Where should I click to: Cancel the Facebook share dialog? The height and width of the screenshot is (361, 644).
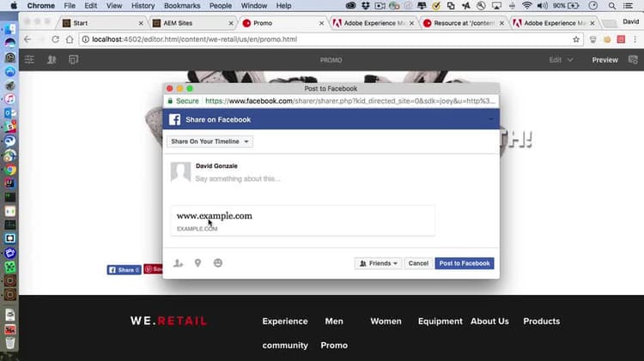pyautogui.click(x=418, y=263)
